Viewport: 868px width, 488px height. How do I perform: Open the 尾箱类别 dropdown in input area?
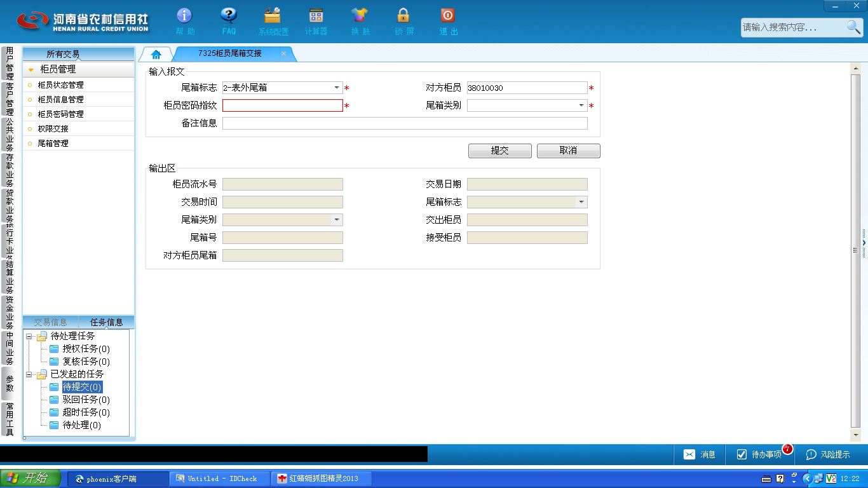[581, 105]
